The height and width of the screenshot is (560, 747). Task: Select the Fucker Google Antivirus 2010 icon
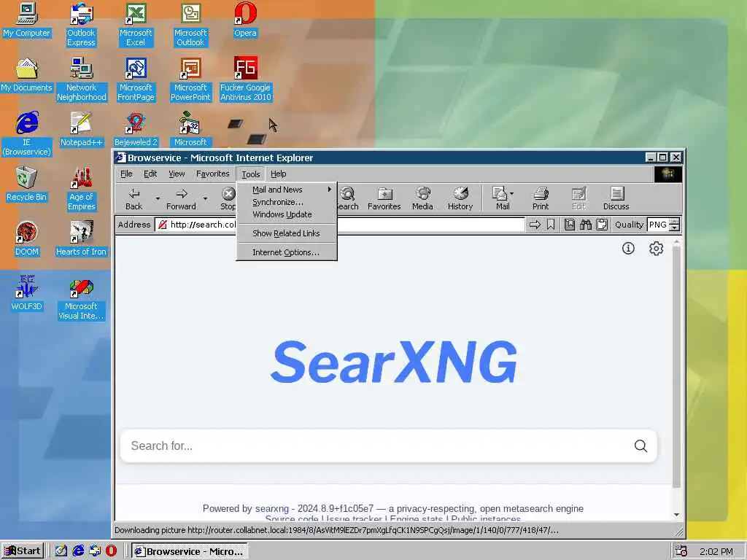[245, 79]
